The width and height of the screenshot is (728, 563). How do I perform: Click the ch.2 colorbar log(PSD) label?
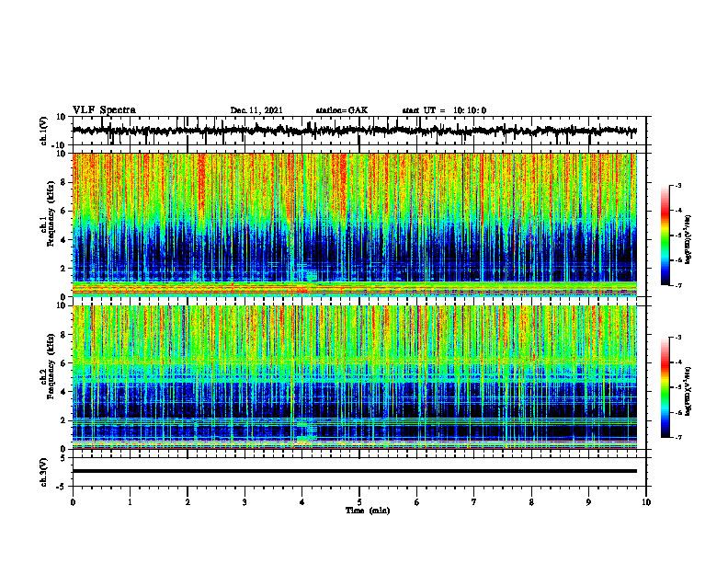tap(688, 391)
